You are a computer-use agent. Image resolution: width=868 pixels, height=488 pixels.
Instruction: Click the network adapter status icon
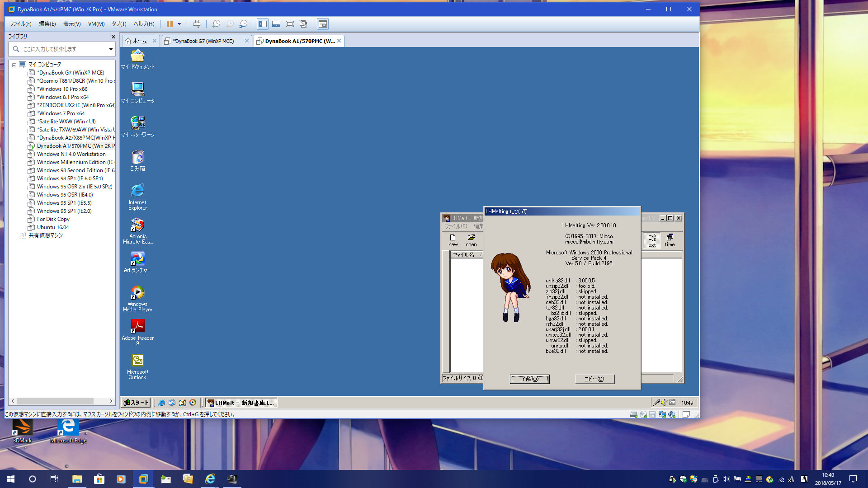point(662,414)
